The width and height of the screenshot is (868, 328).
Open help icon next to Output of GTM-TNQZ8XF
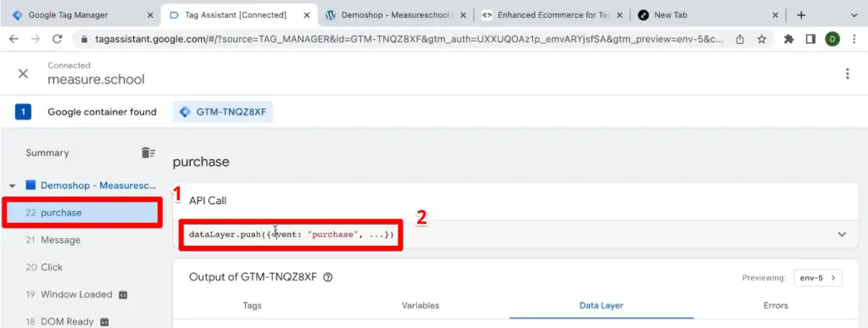[x=328, y=278]
